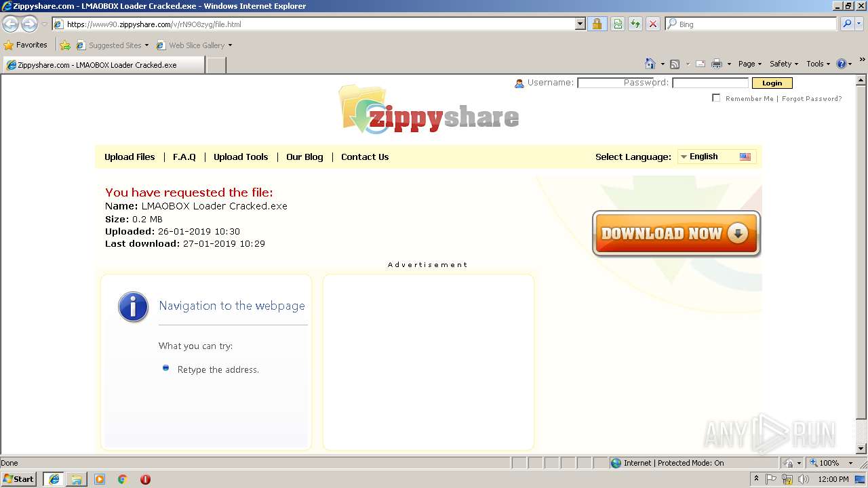
Task: Open the Chrome taskbar icon
Action: (123, 479)
